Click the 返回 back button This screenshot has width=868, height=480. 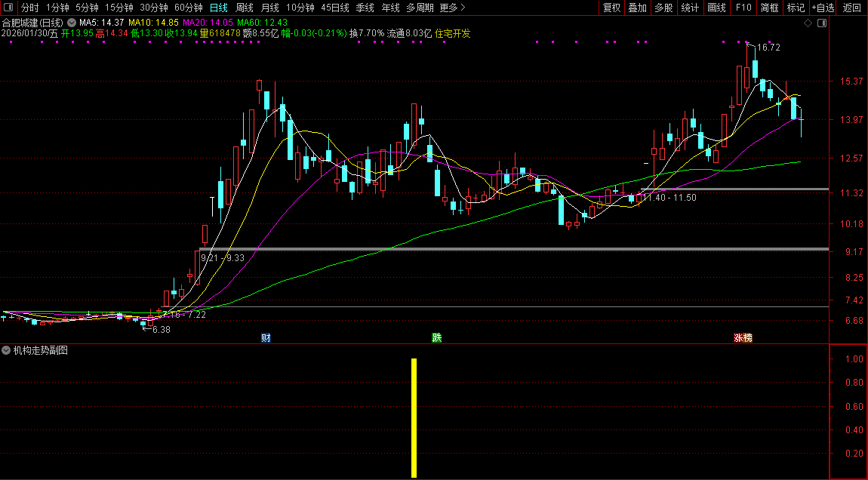[852, 8]
